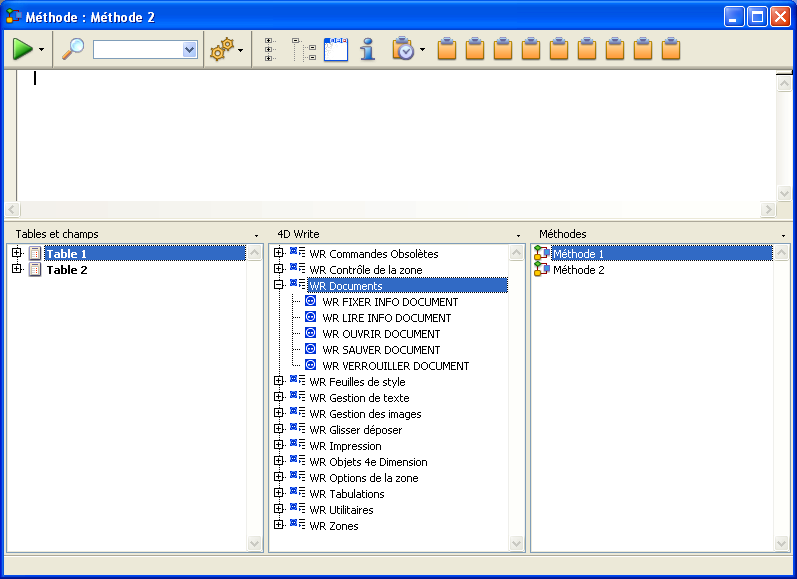Select WR OUVRIR DOCUMENT command
This screenshot has height=579, width=797.
click(x=381, y=334)
